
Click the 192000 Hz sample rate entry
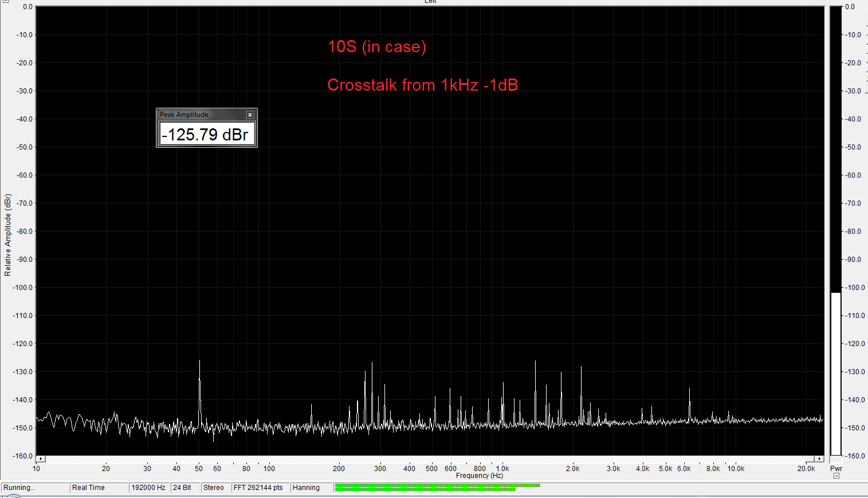[149, 488]
